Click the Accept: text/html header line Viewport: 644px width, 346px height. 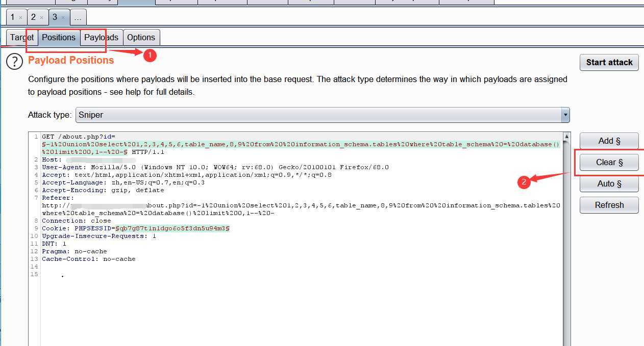(x=187, y=175)
